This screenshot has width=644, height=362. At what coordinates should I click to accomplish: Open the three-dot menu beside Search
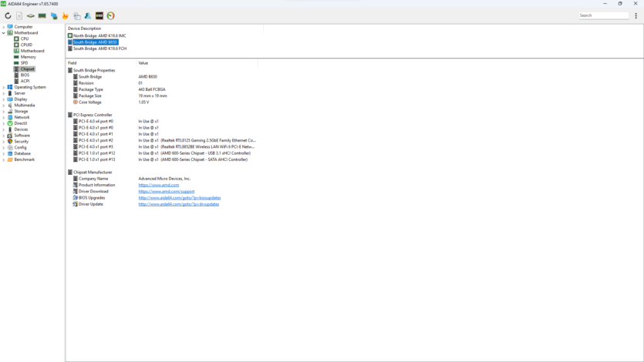636,15
